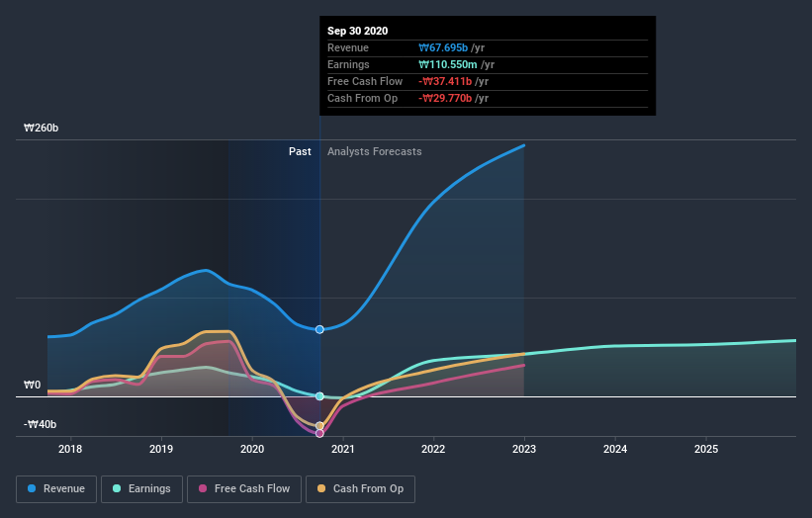Click the orange Cash From Op data point
The height and width of the screenshot is (518, 812).
[319, 426]
